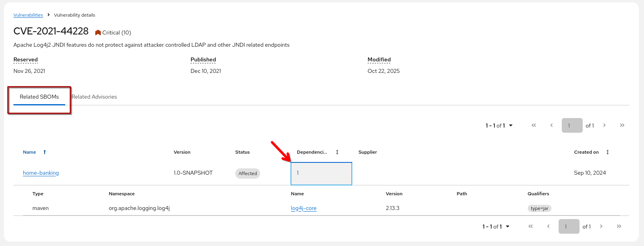Click the Created on sort arrows icon
The width and height of the screenshot is (644, 246).
coord(608,152)
